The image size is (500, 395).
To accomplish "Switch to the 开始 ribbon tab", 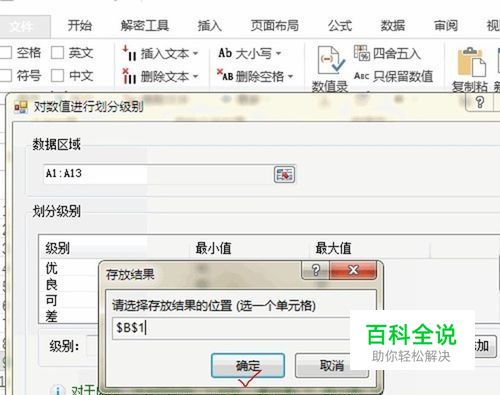I will coord(80,26).
